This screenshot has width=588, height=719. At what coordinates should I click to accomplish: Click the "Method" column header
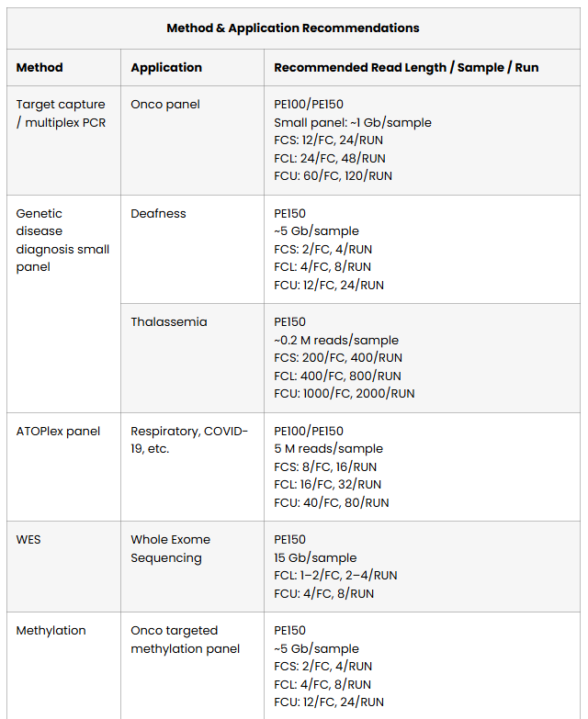tap(40, 67)
